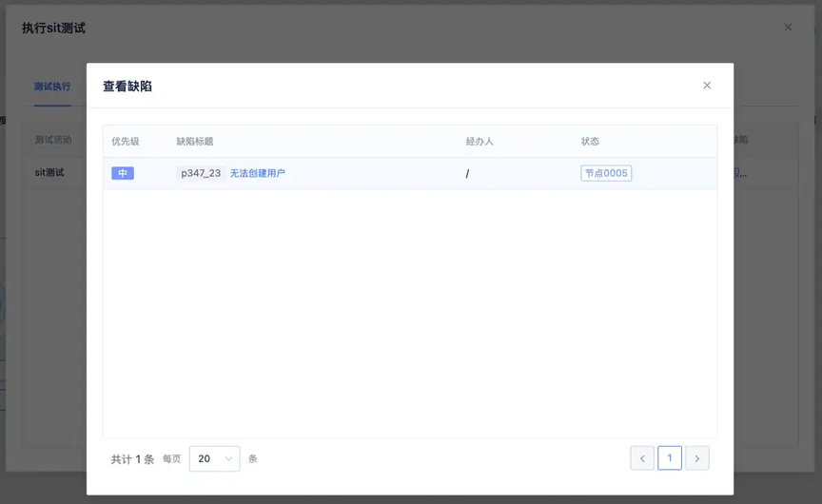The height and width of the screenshot is (504, 822).
Task: Select page number 1
Action: pos(670,458)
